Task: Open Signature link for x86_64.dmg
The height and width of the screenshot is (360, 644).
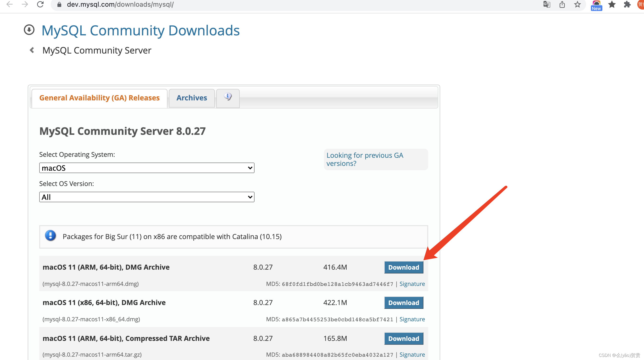Action: [412, 320]
